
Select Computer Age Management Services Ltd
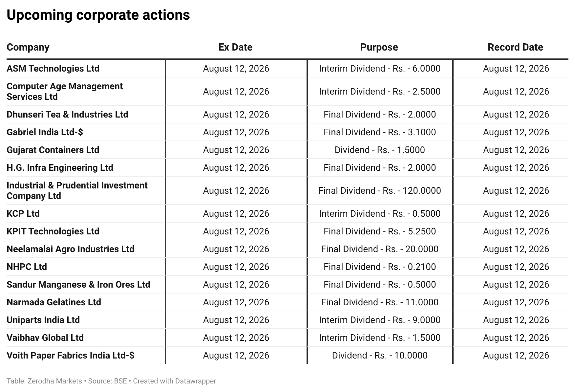coord(65,91)
